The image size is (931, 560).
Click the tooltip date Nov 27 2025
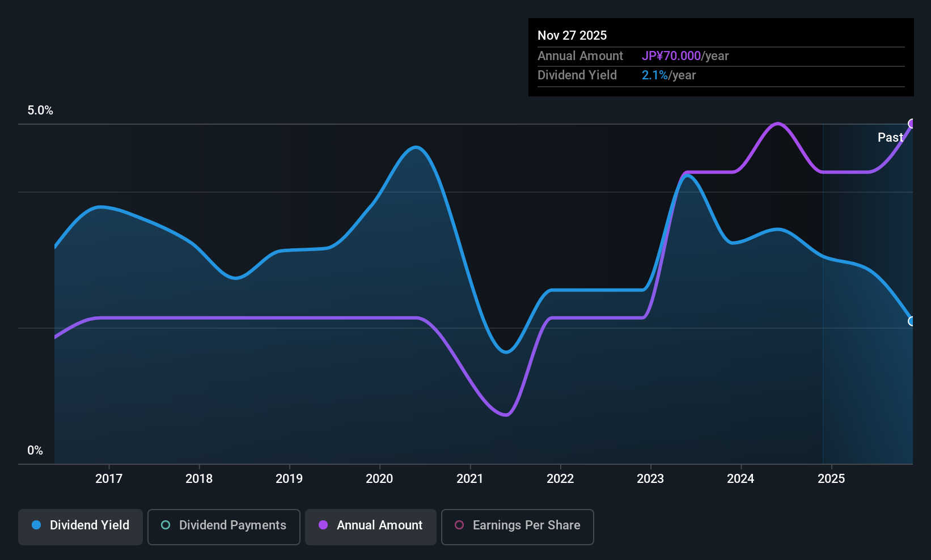(572, 35)
